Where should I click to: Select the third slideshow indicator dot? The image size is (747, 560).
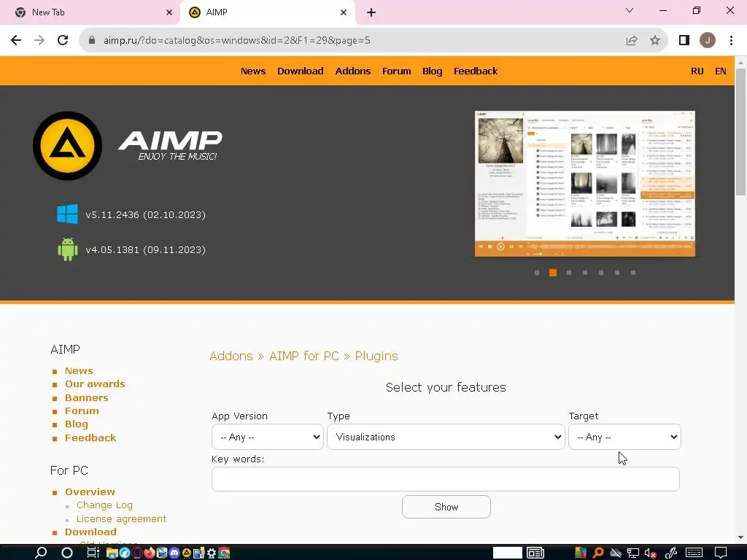[x=569, y=273]
